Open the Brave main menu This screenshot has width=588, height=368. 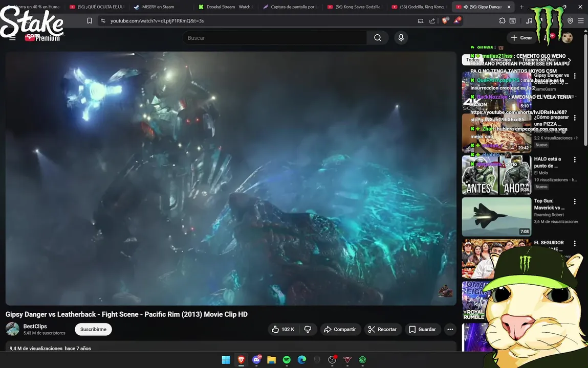(x=580, y=21)
